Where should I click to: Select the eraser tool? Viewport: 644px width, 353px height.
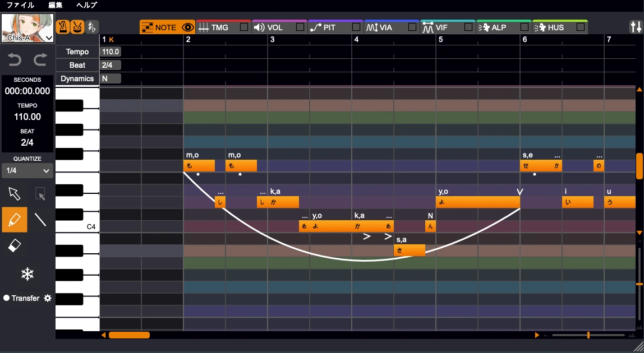15,245
